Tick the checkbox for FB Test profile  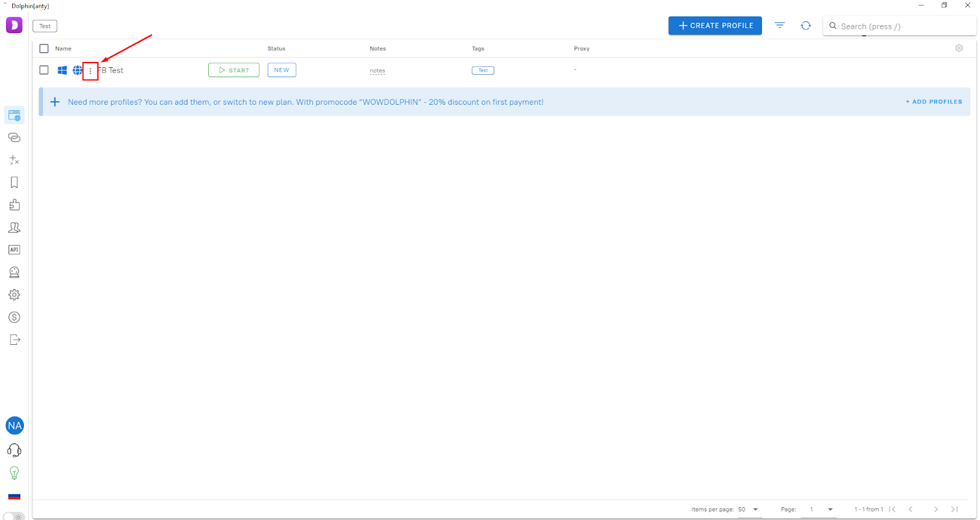point(44,70)
